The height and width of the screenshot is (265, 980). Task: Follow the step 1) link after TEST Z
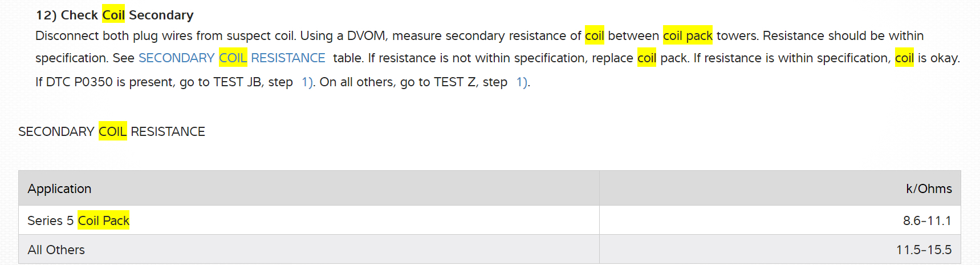point(522,82)
